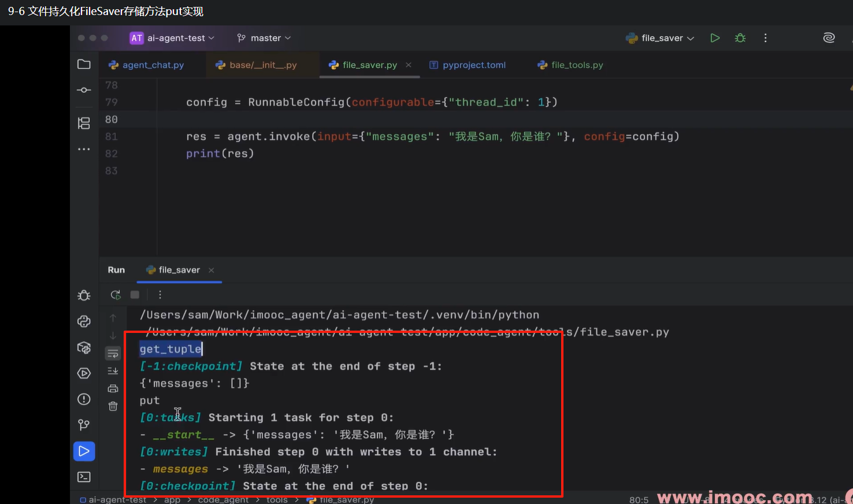Open ai-agent-test project dropdown

172,38
